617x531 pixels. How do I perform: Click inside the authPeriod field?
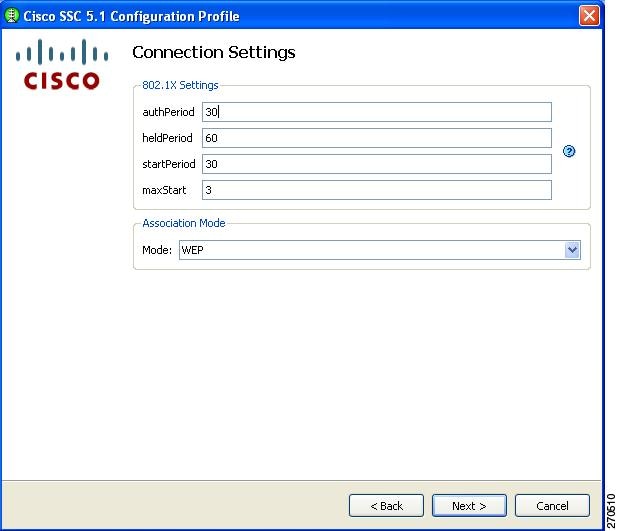[x=377, y=112]
